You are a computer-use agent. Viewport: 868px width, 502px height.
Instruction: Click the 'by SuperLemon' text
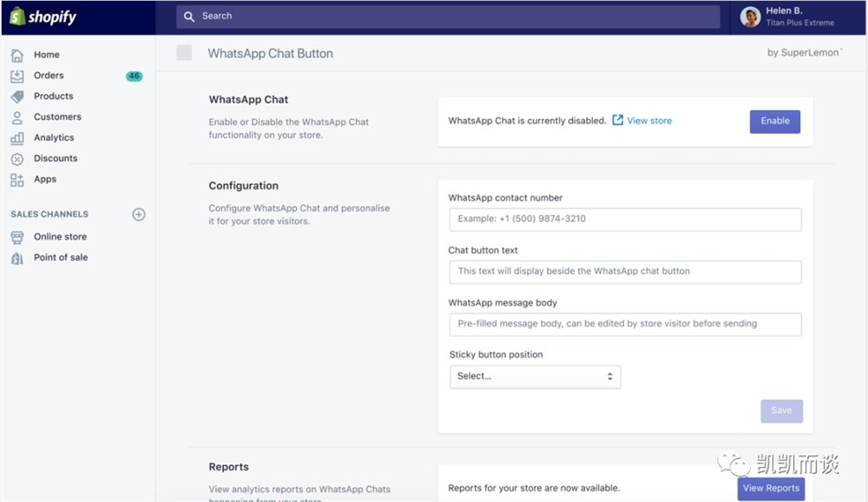click(803, 53)
